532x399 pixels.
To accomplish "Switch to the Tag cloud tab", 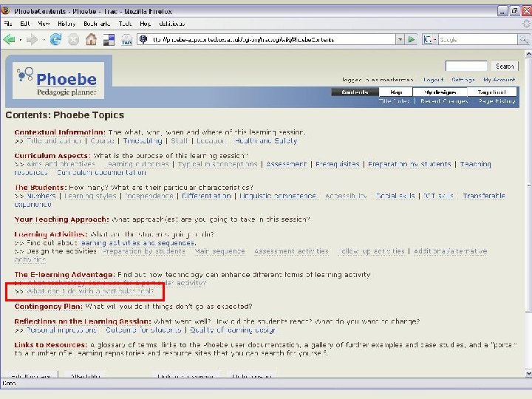I will click(x=492, y=92).
